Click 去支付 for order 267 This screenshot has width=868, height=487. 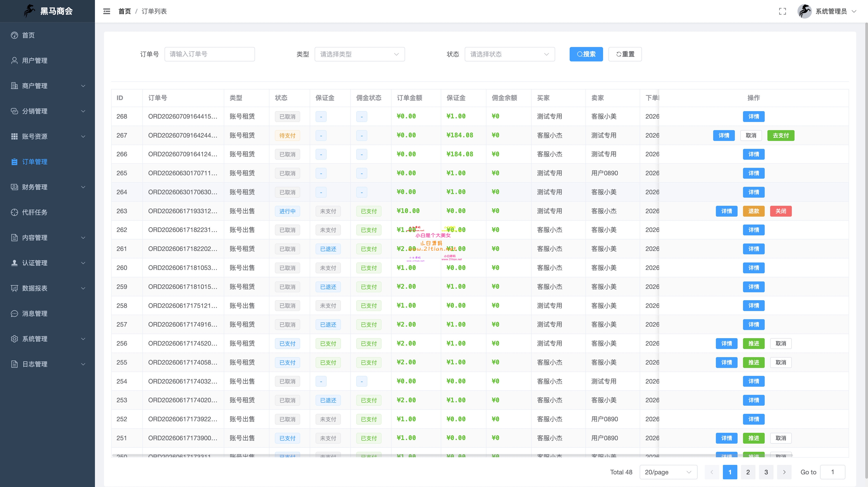point(781,135)
